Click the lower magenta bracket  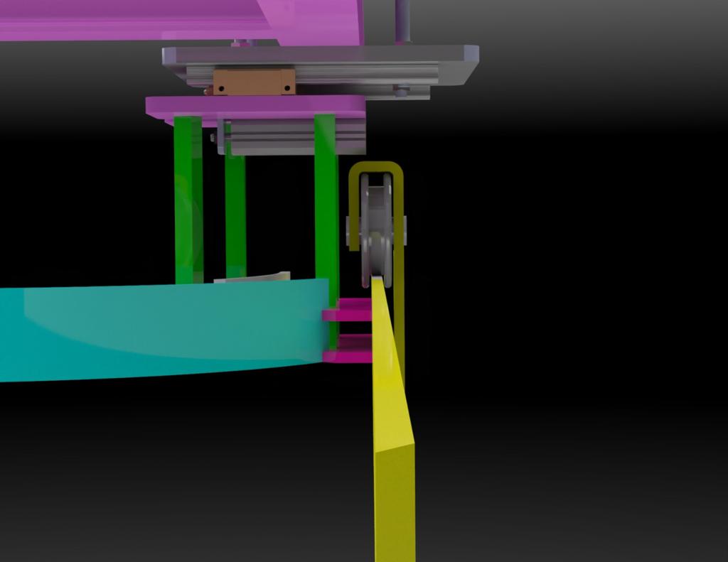(x=348, y=354)
